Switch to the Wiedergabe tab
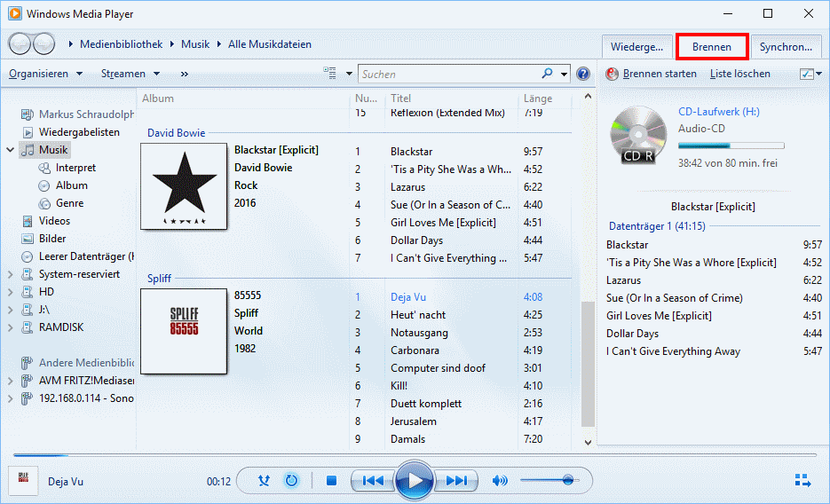The height and width of the screenshot is (504, 830). 636,46
